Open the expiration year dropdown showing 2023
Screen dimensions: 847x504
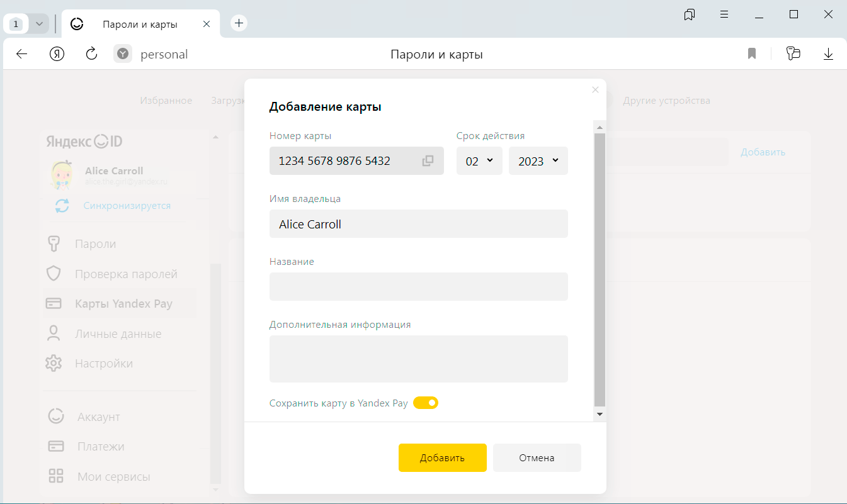(538, 161)
